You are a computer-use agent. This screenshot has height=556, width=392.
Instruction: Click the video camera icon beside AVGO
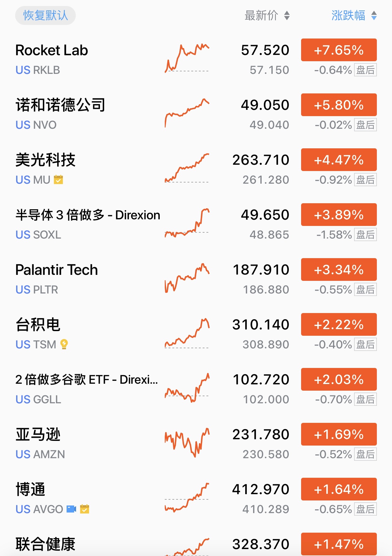tap(71, 509)
